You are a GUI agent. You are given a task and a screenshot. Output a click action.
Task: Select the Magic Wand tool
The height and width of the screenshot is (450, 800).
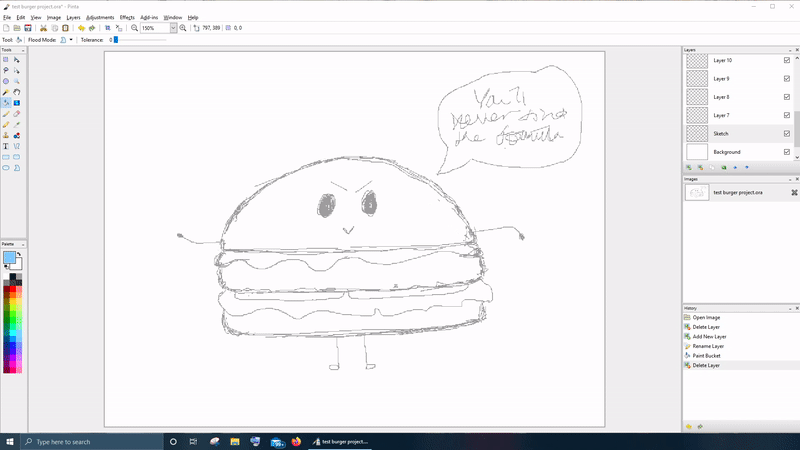pos(6,92)
